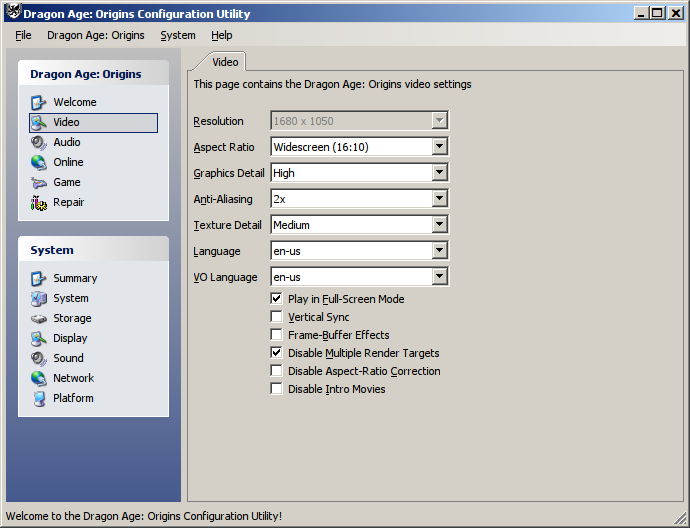This screenshot has height=528, width=690.
Task: Click the Game controller icon
Action: tap(39, 183)
